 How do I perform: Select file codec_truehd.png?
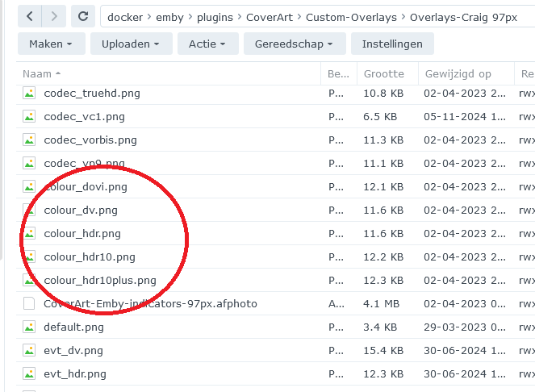92,93
